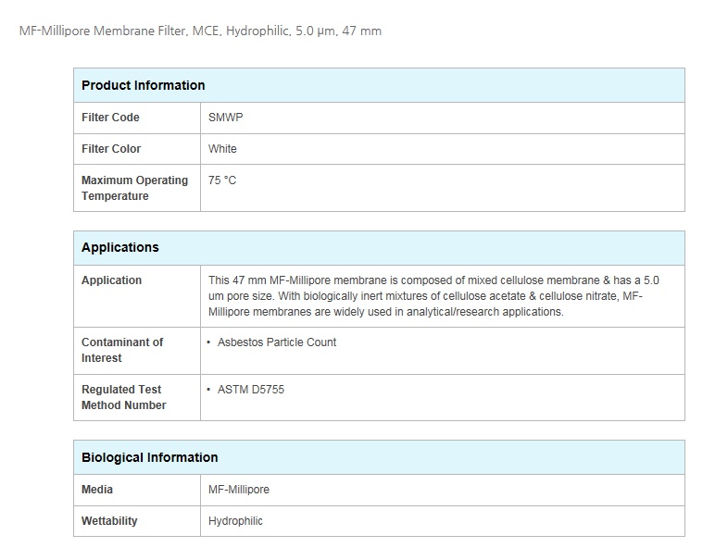Click the Wettability row label
728x560 pixels.
pyautogui.click(x=109, y=521)
